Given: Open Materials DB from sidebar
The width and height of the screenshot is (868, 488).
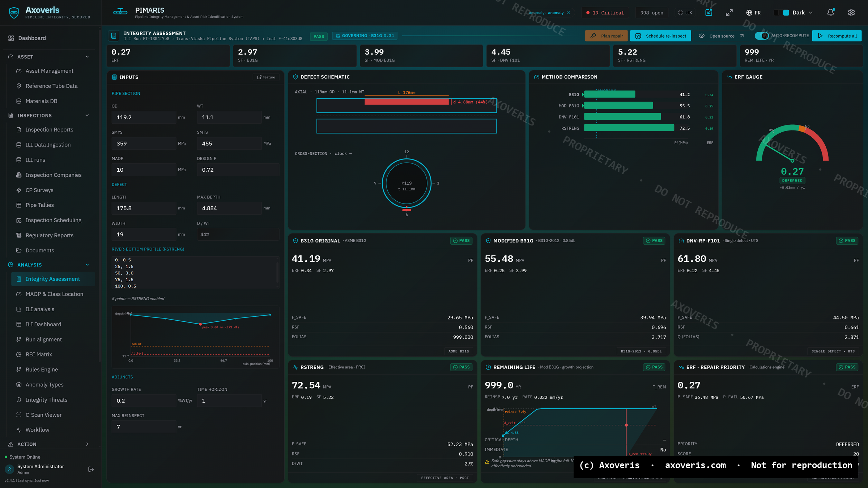Looking at the screenshot, I should (53, 101).
